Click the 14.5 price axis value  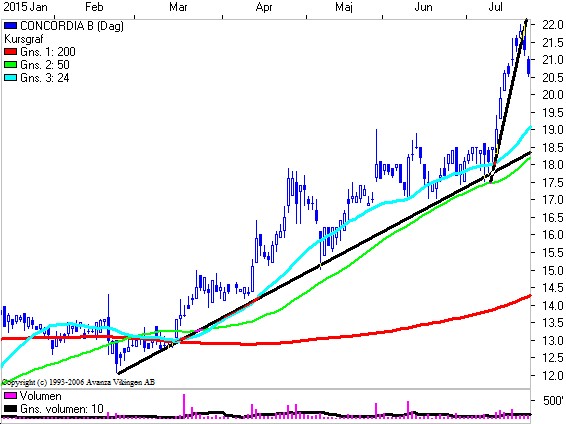tap(552, 288)
